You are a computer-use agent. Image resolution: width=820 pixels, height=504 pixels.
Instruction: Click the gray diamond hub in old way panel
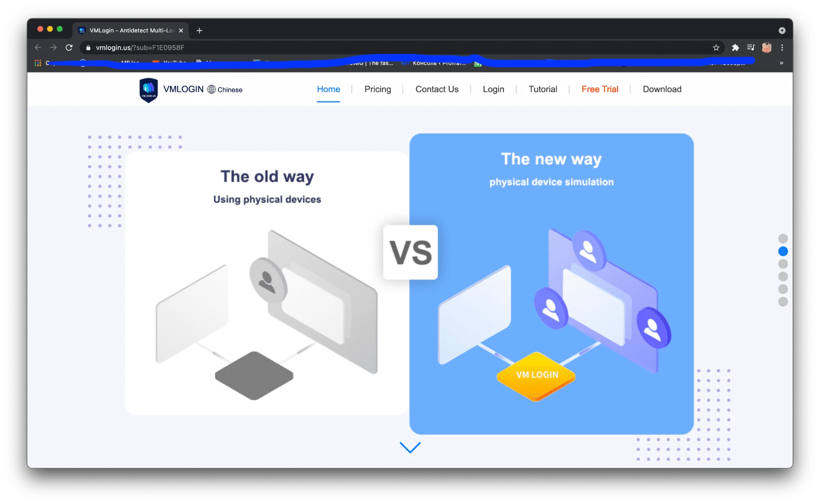[254, 375]
